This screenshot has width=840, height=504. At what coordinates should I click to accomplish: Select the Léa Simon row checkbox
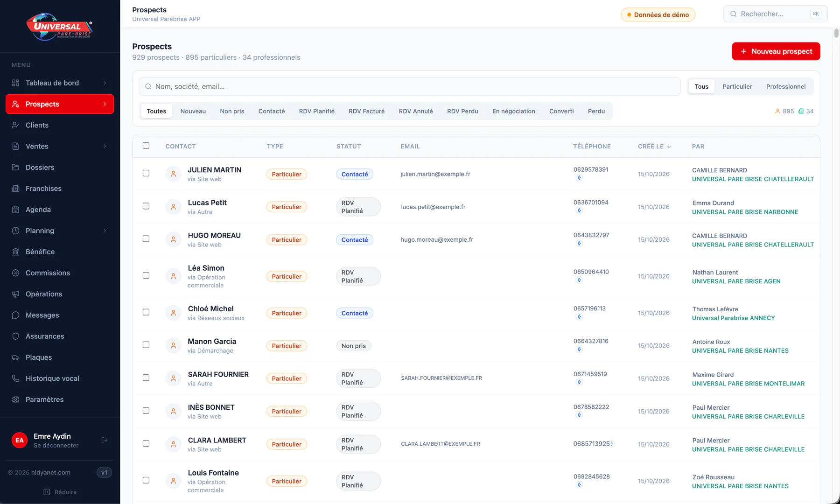point(146,275)
